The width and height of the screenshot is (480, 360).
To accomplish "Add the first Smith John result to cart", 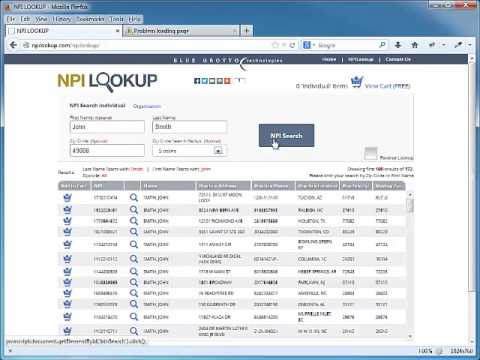I will click(x=67, y=198).
